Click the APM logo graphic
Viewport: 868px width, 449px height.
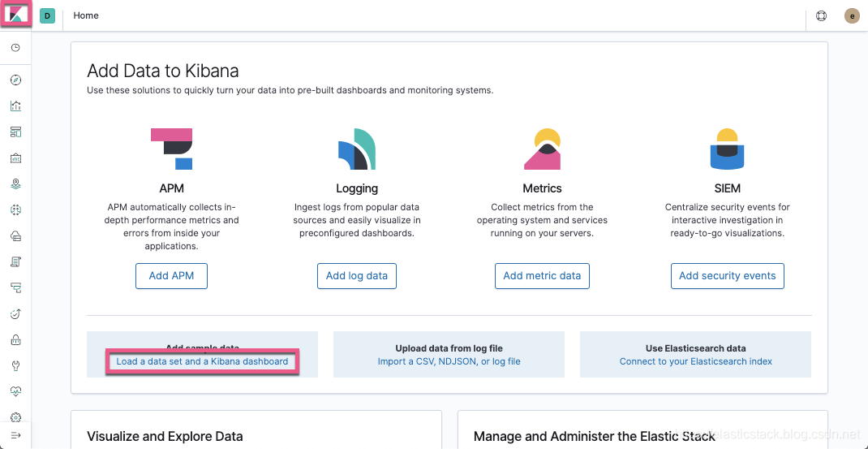(x=172, y=149)
